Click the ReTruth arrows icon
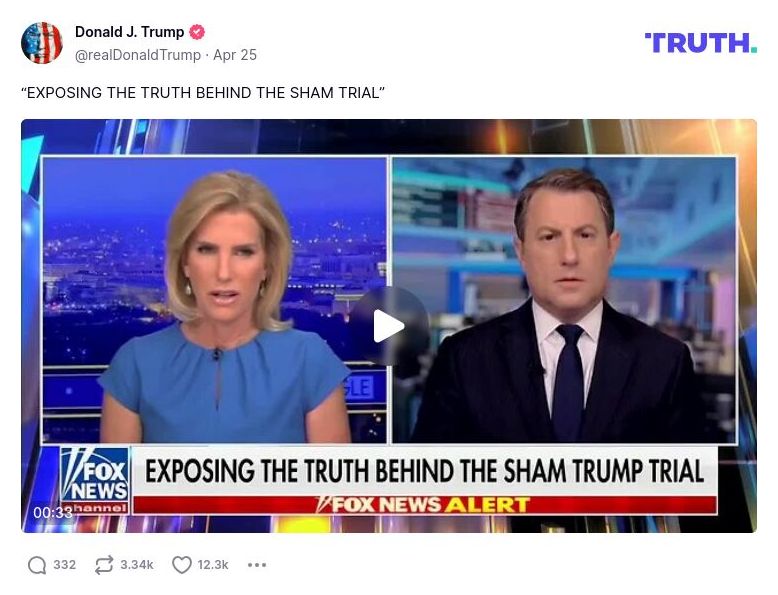 [x=104, y=565]
